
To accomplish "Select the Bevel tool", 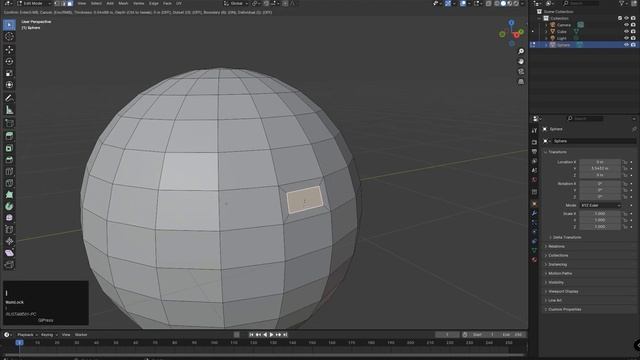I will [x=9, y=160].
